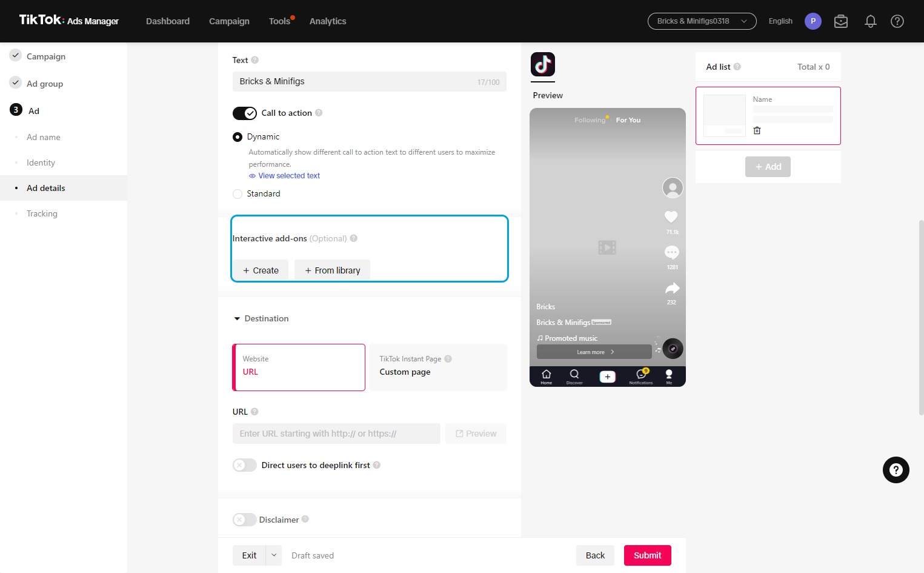
Task: Open the Exit button dropdown arrow
Action: (x=274, y=555)
